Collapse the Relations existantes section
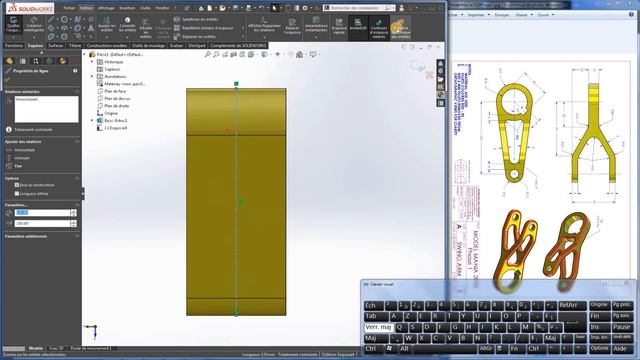This screenshot has width=640, height=360. (77, 91)
